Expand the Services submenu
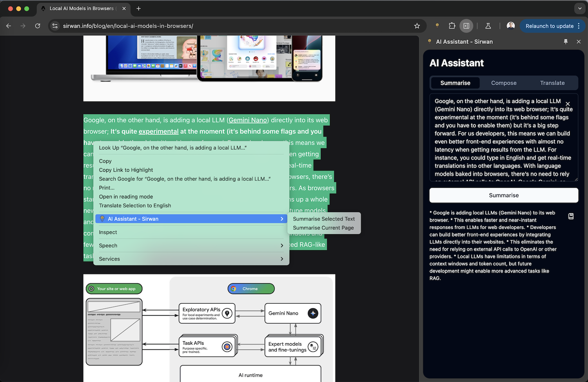588x382 pixels. 191,259
